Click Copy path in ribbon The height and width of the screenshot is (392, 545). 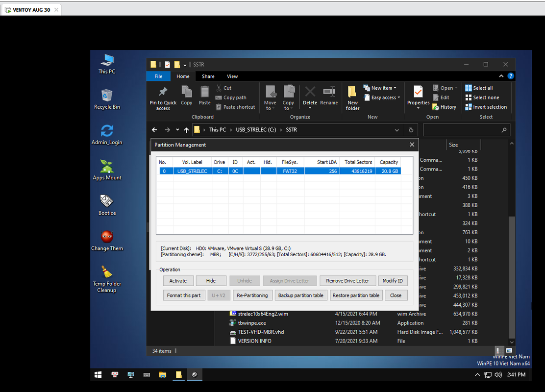[231, 98]
